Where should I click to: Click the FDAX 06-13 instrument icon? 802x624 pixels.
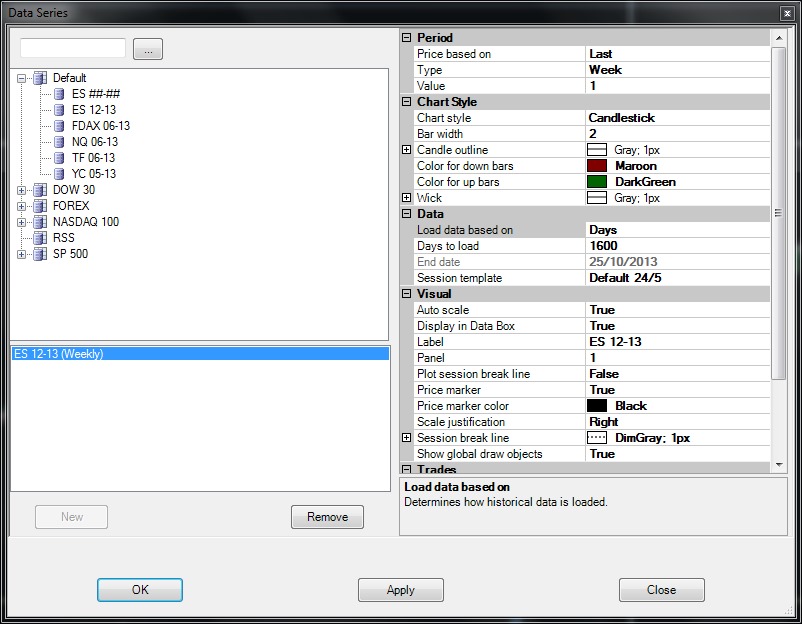point(59,126)
